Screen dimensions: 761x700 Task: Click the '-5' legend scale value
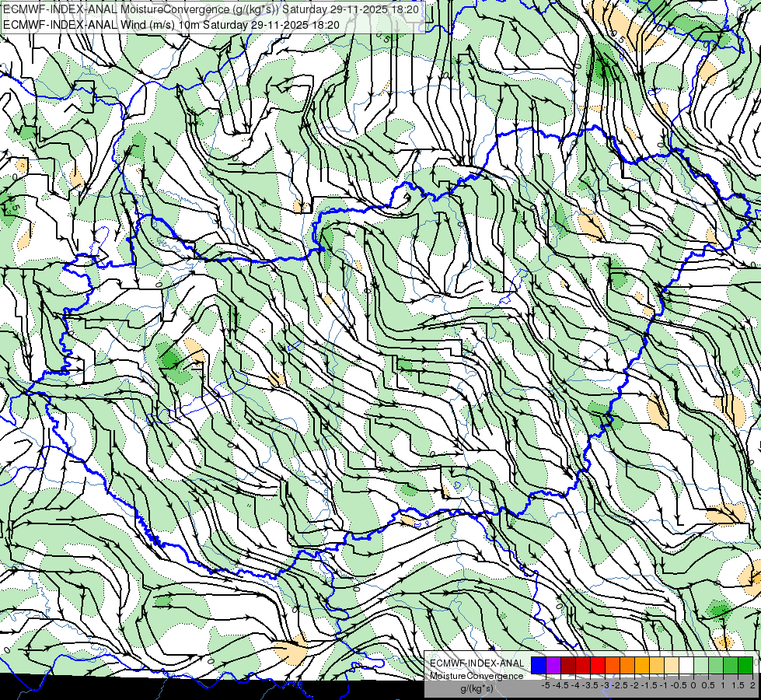click(546, 685)
